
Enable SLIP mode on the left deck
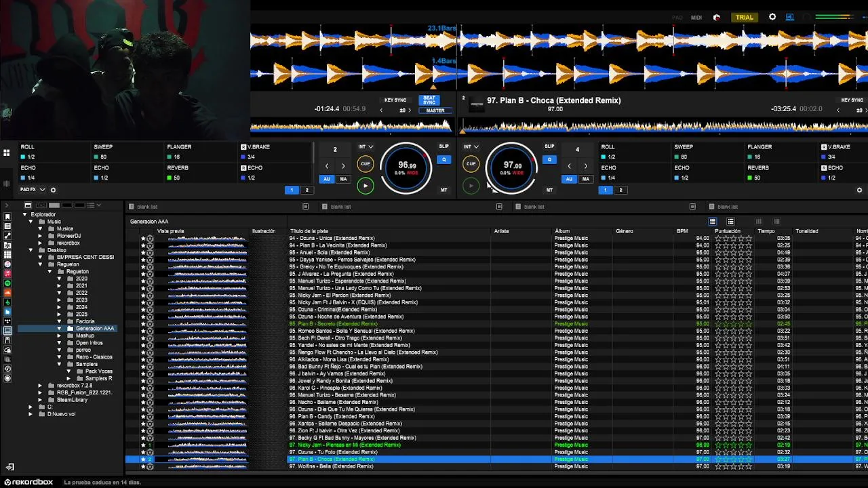443,146
